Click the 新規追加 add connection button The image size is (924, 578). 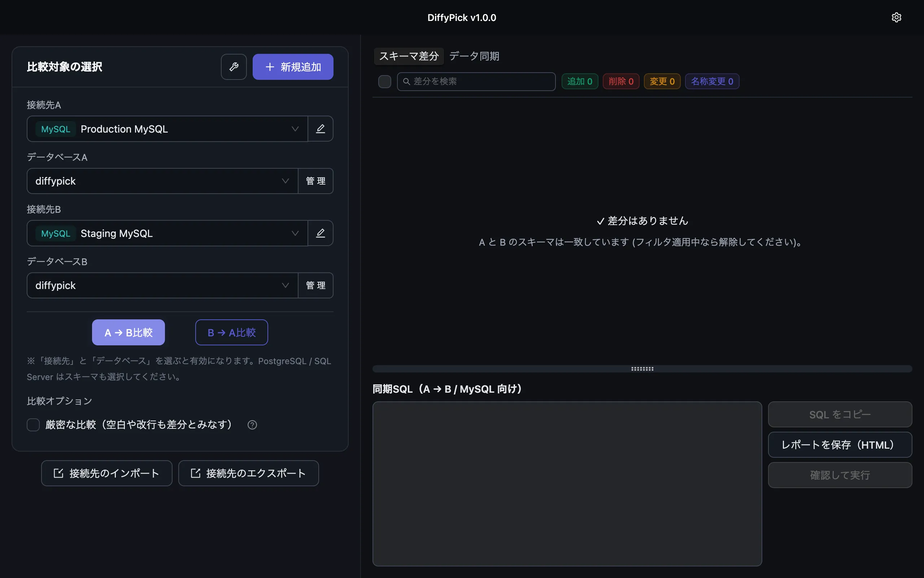(x=293, y=67)
